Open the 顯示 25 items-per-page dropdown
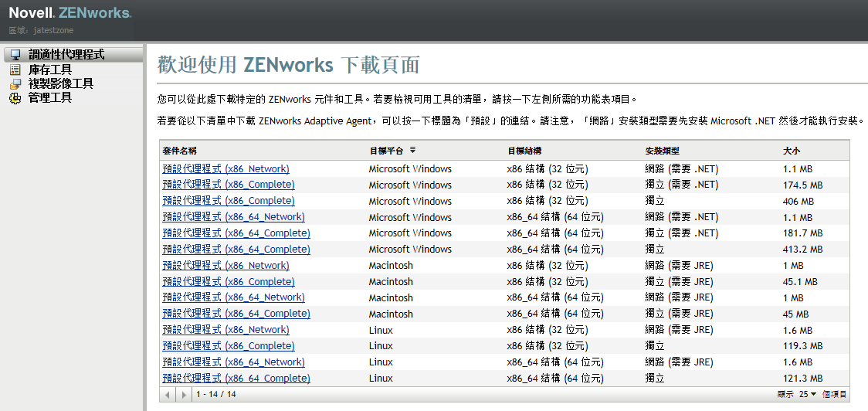 pyautogui.click(x=808, y=394)
